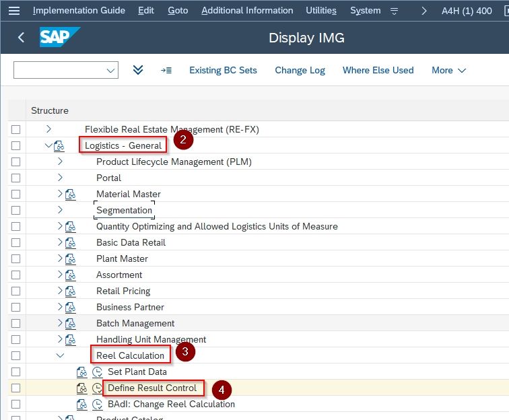509x420 pixels.
Task: Tick checkbox for Flexible Real Estate Management row
Action: (15, 129)
